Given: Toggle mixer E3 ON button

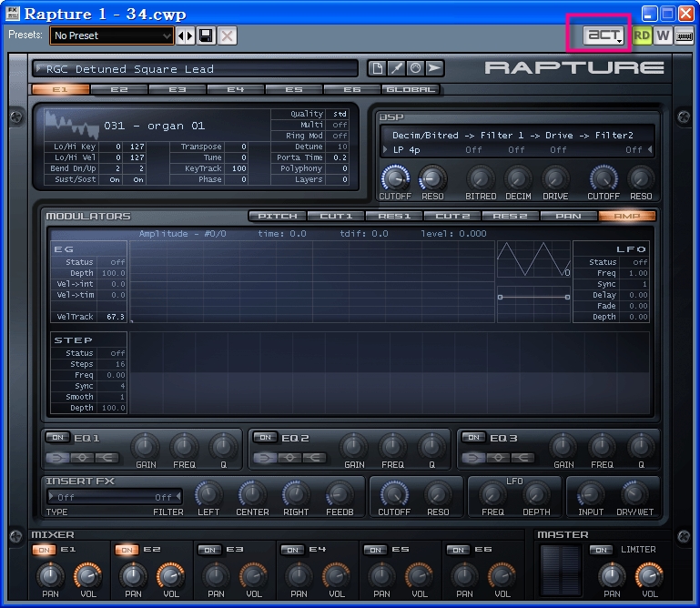Looking at the screenshot, I should (210, 550).
